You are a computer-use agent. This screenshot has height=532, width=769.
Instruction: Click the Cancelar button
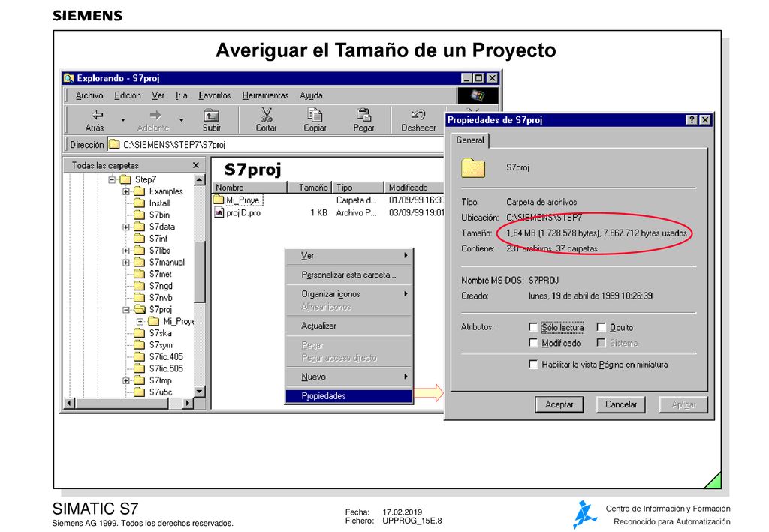tap(621, 404)
